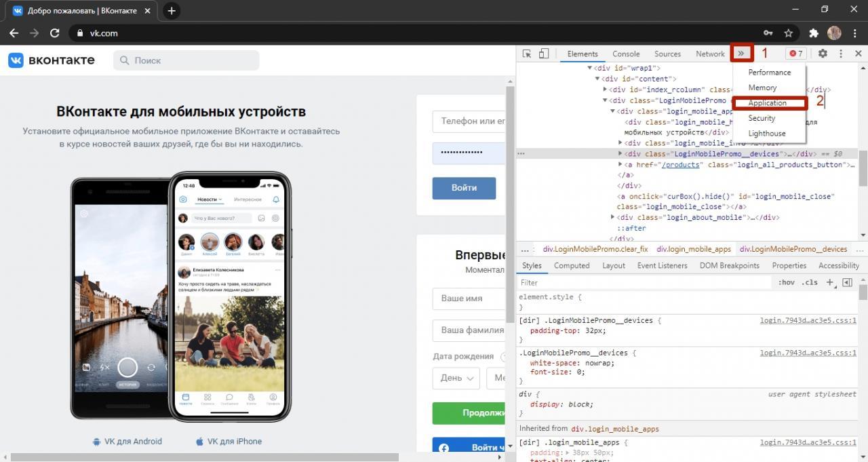Click the Поиск search field
868x462 pixels.
pos(186,60)
